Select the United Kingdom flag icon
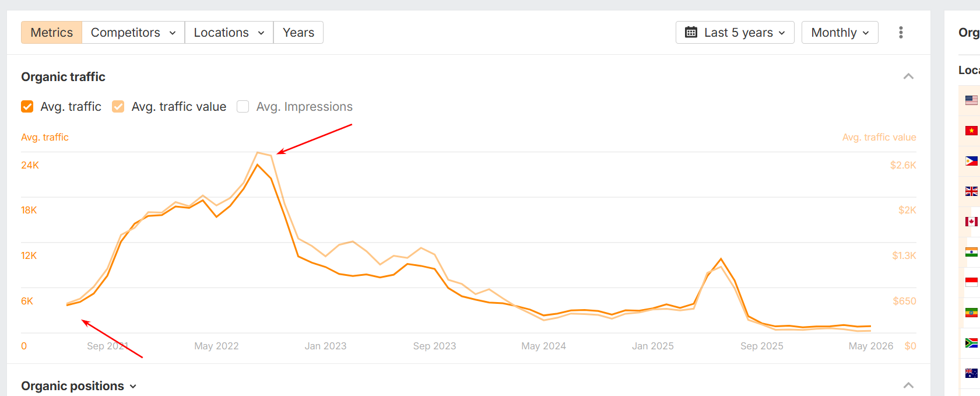980x396 pixels. pos(971,191)
